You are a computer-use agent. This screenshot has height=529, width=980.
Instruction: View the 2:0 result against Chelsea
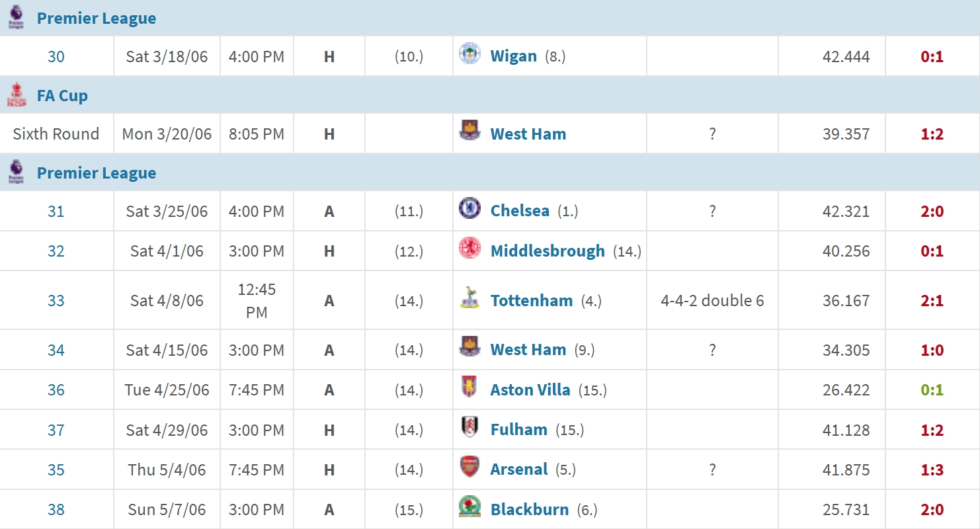tap(932, 212)
